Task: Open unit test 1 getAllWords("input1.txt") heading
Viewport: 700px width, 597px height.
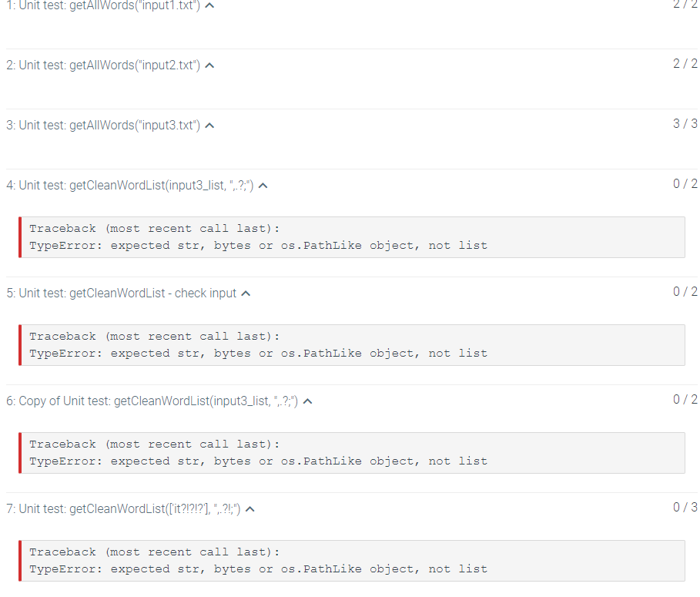Action: [x=99, y=6]
